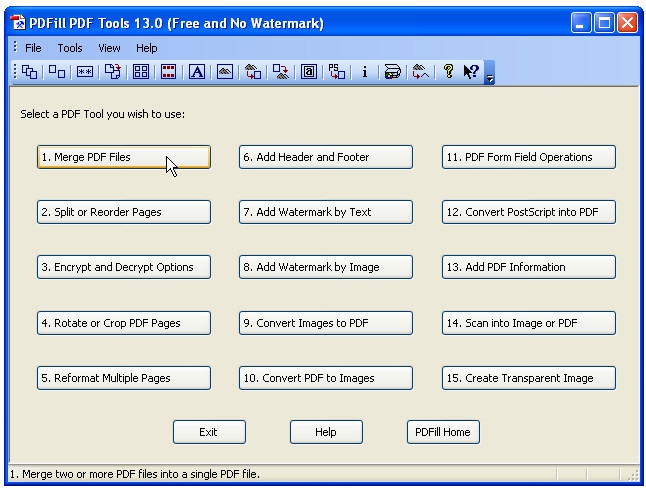Open the Tools menu
The width and height of the screenshot is (646, 490).
(70, 48)
